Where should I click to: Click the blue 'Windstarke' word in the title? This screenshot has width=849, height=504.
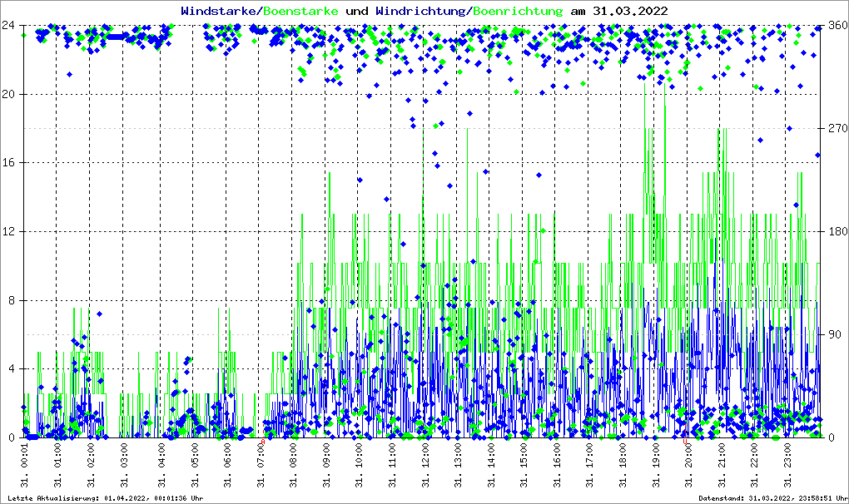tap(220, 11)
